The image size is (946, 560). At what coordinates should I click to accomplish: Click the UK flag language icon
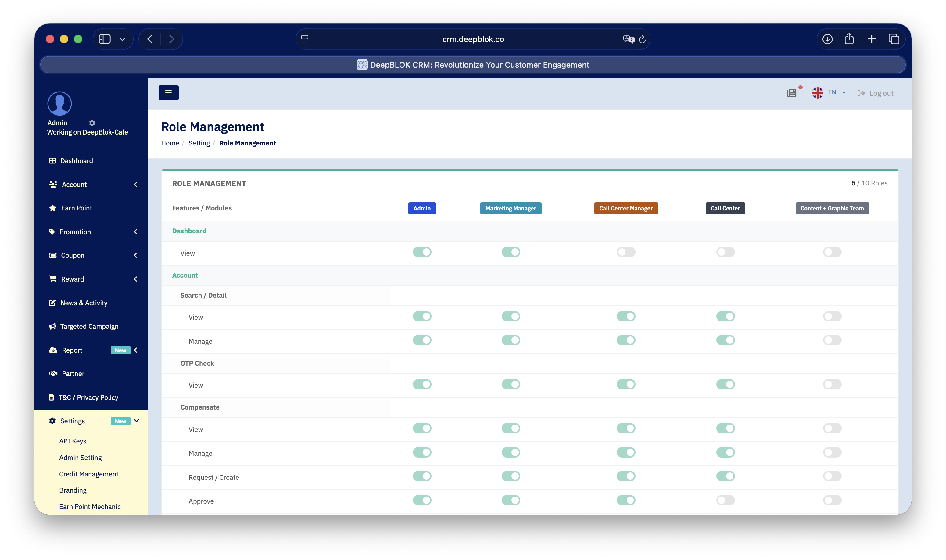[817, 92]
